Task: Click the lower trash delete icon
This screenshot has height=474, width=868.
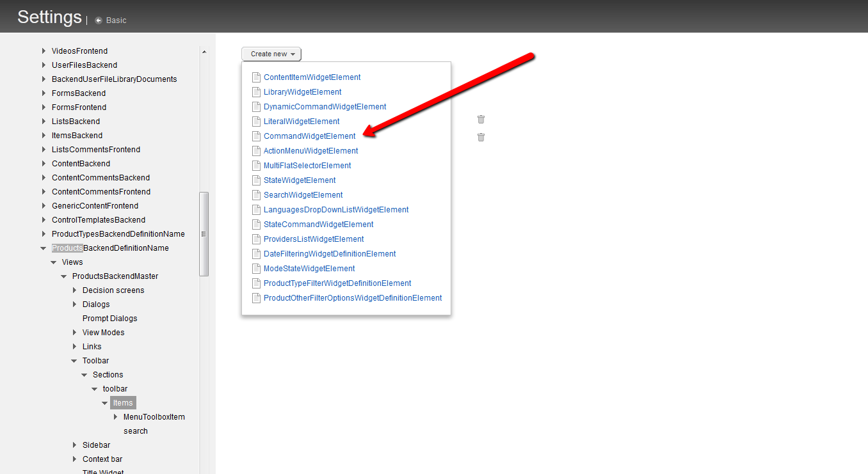Action: coord(481,137)
